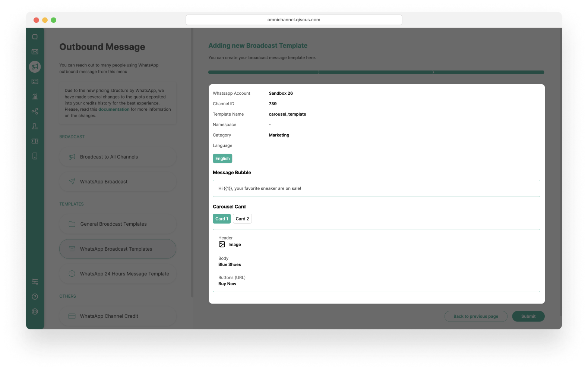Click the left panel scrollbar
This screenshot has width=588, height=370.
coord(192,163)
